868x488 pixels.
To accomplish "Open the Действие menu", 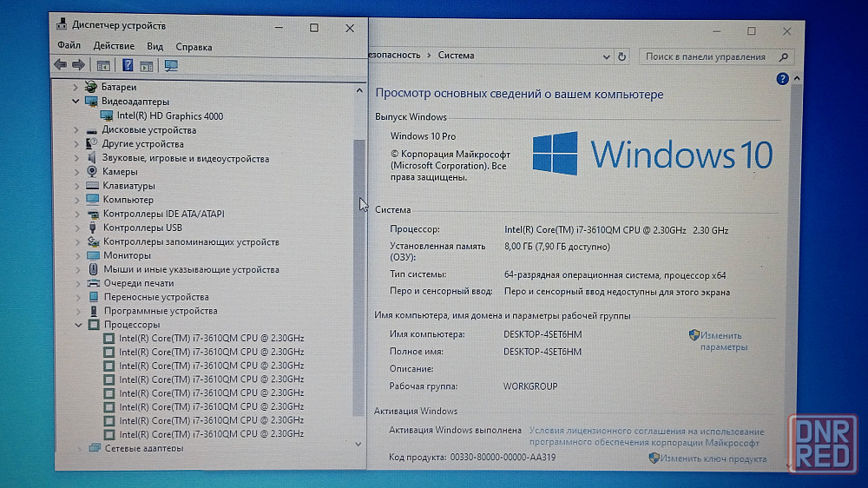I will coord(114,46).
